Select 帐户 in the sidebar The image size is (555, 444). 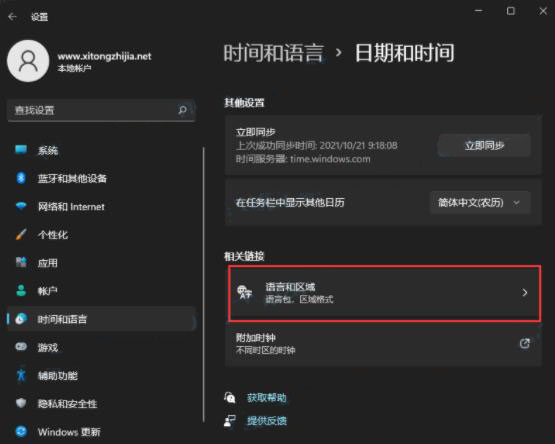coord(101,291)
